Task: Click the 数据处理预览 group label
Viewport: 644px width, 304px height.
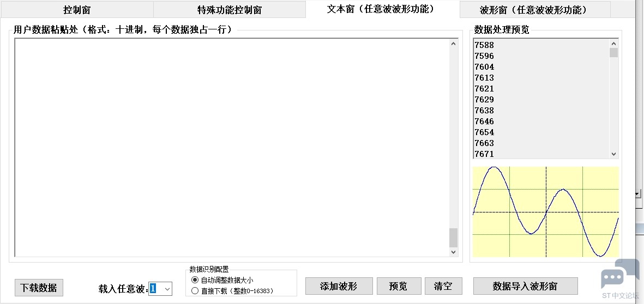Action: pyautogui.click(x=502, y=29)
